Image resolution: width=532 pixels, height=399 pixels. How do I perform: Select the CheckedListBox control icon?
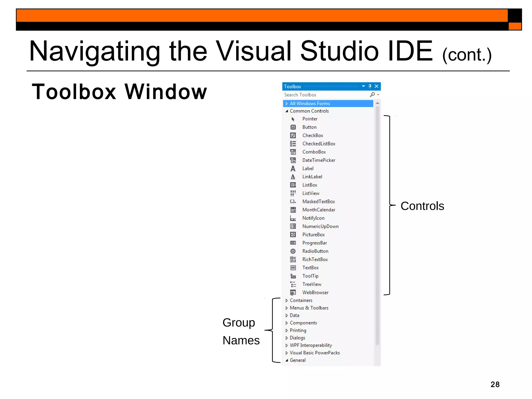(x=293, y=144)
